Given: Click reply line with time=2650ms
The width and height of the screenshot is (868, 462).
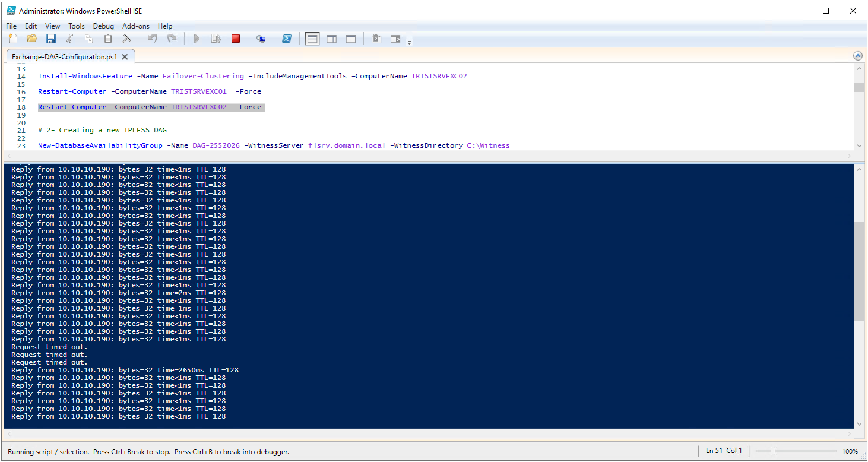Looking at the screenshot, I should tap(125, 370).
